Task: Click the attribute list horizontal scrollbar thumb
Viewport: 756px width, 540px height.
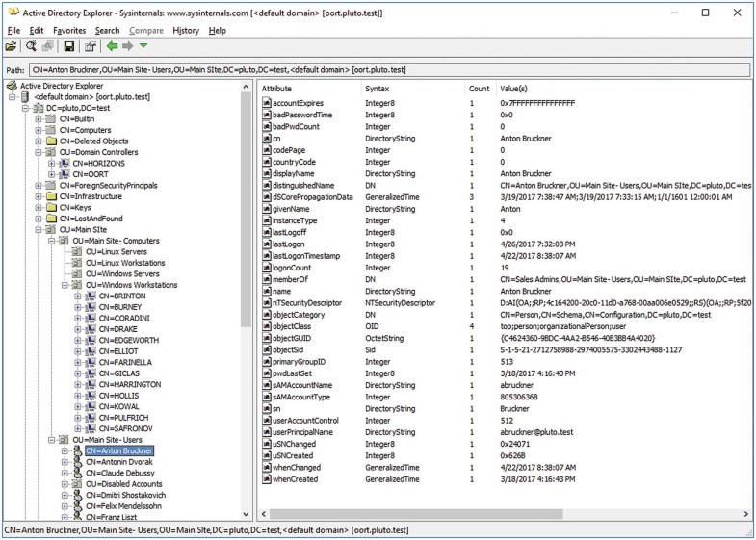Action: [x=416, y=514]
